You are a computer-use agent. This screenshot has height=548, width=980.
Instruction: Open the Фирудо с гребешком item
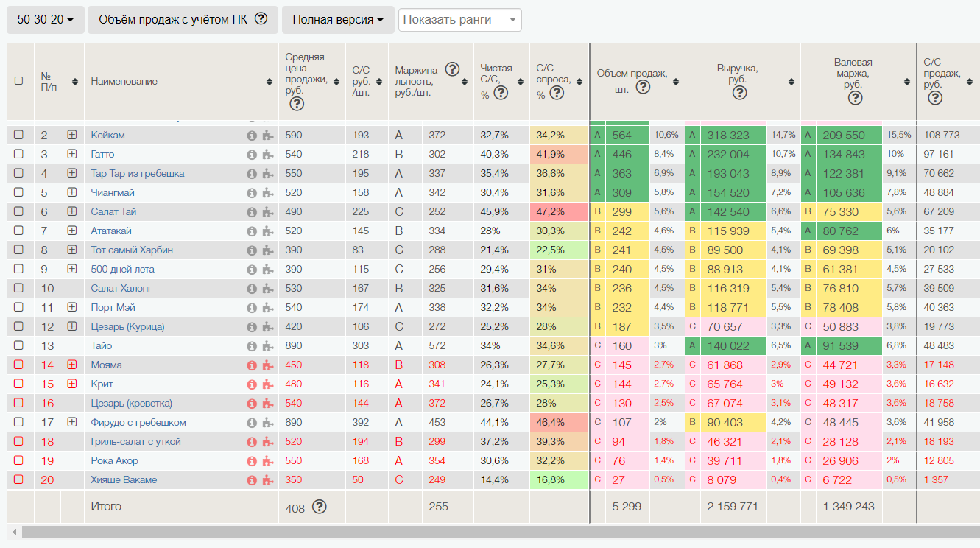pos(138,423)
